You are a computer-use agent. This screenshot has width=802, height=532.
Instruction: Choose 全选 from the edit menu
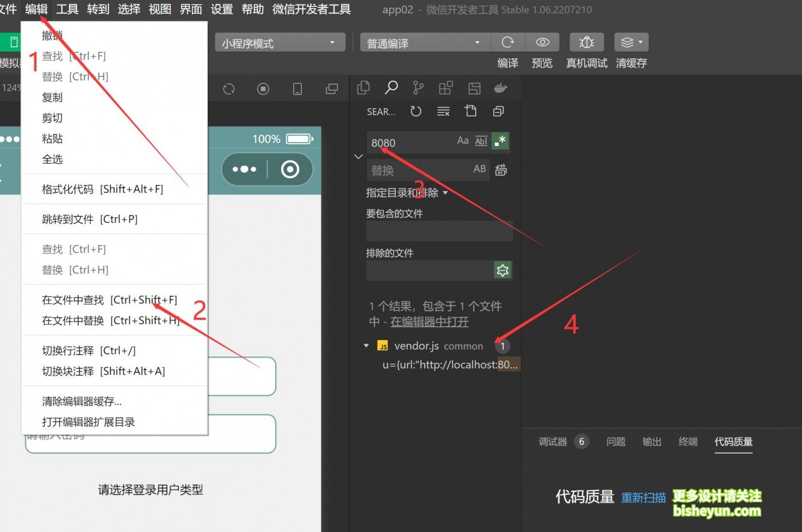click(x=114, y=159)
